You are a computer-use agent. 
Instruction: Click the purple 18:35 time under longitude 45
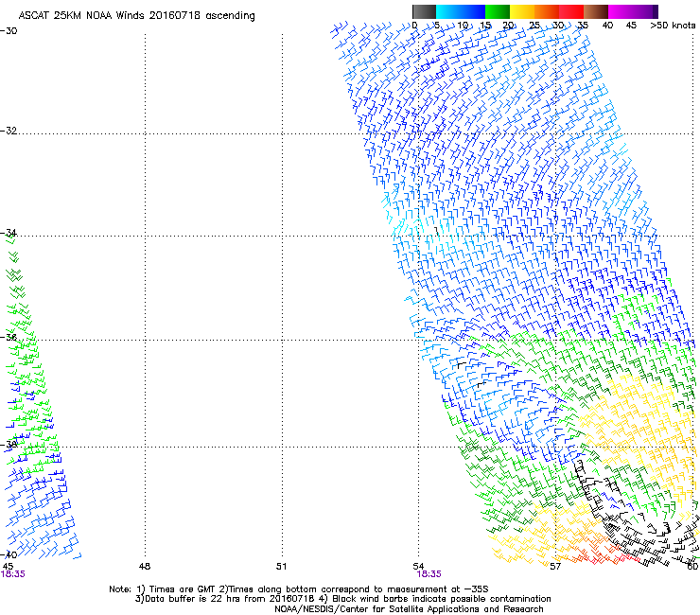pos(13,574)
